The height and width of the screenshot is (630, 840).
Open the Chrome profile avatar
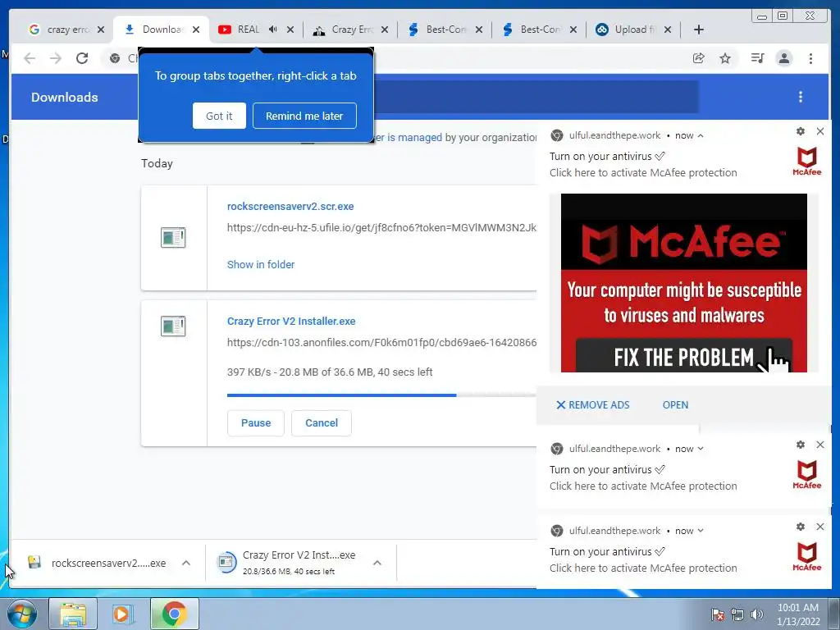pos(784,58)
